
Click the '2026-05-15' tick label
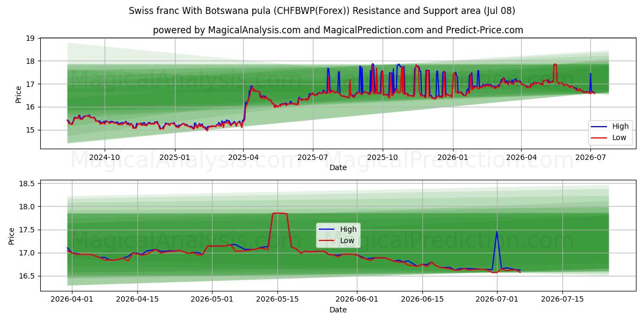[278, 299]
